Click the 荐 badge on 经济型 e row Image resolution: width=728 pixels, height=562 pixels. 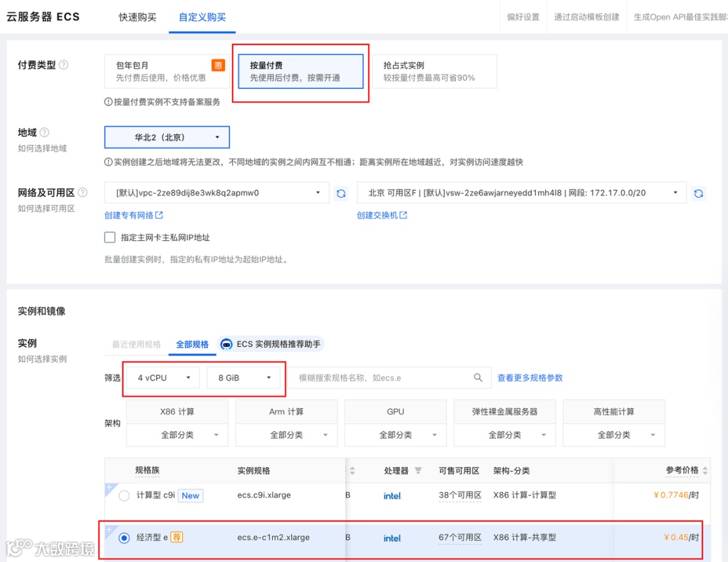tap(177, 537)
